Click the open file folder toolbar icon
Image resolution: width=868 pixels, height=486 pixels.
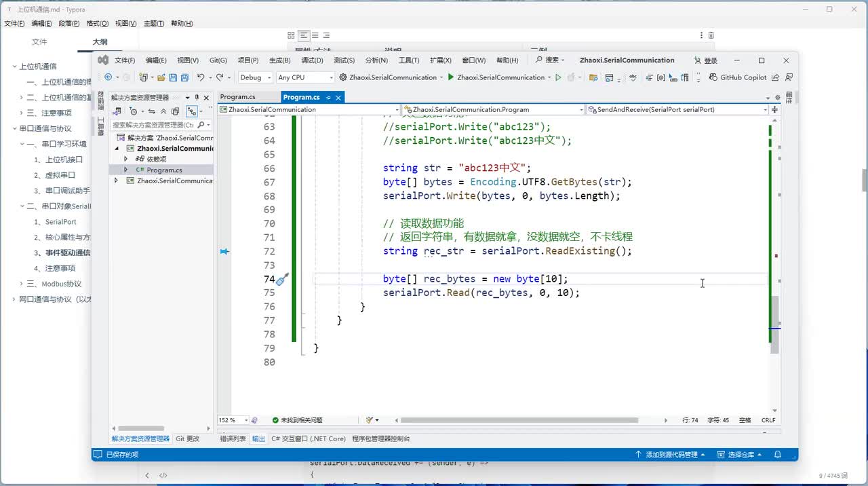pos(161,77)
